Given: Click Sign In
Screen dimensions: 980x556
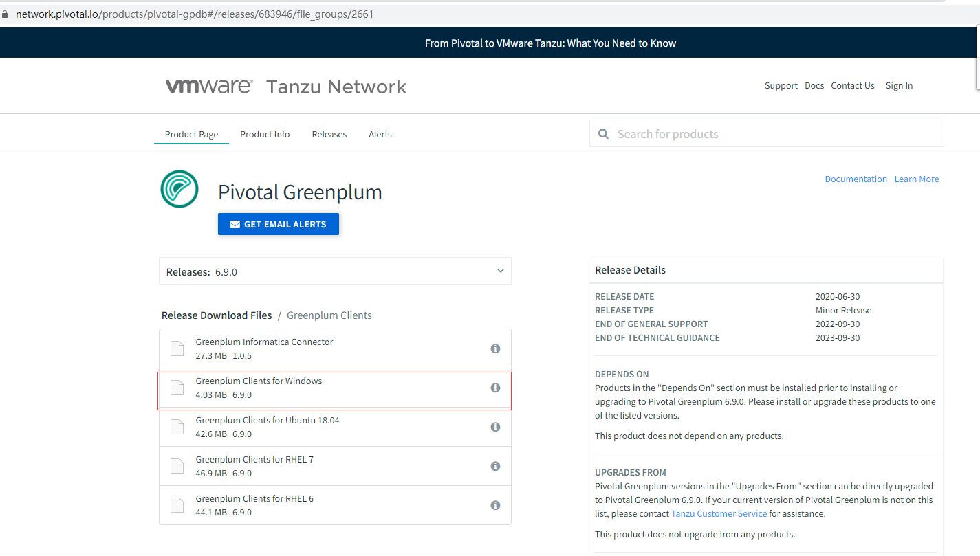Looking at the screenshot, I should click(900, 86).
